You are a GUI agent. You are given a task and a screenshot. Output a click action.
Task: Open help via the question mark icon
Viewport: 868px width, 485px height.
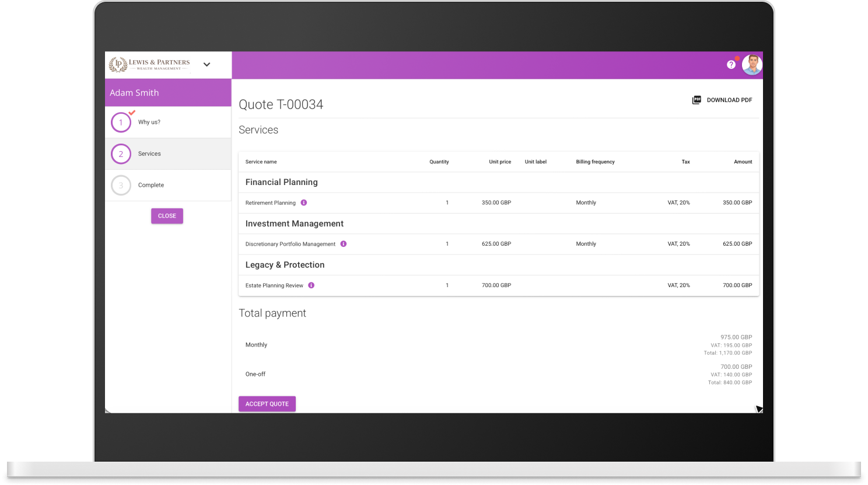pyautogui.click(x=731, y=64)
